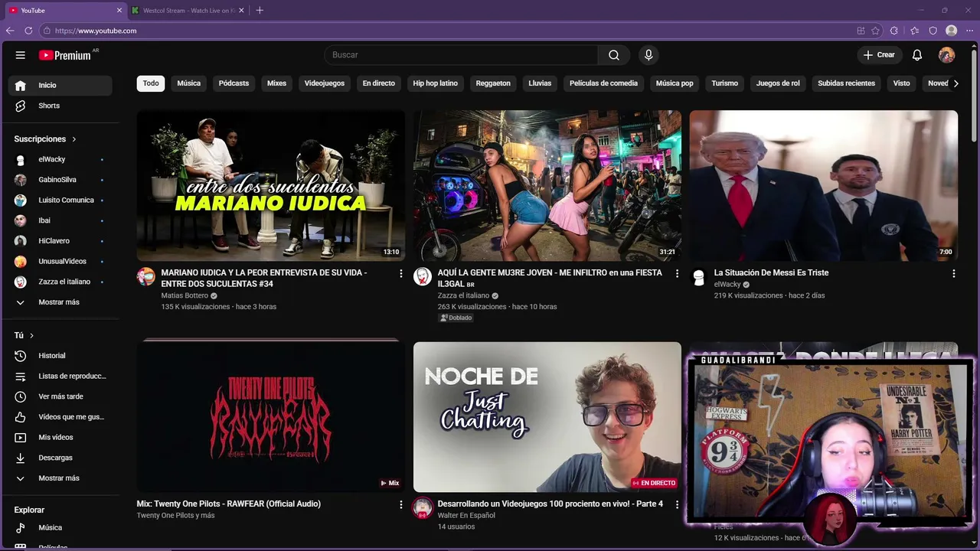Click the YouTube Premium logo

click(67, 55)
